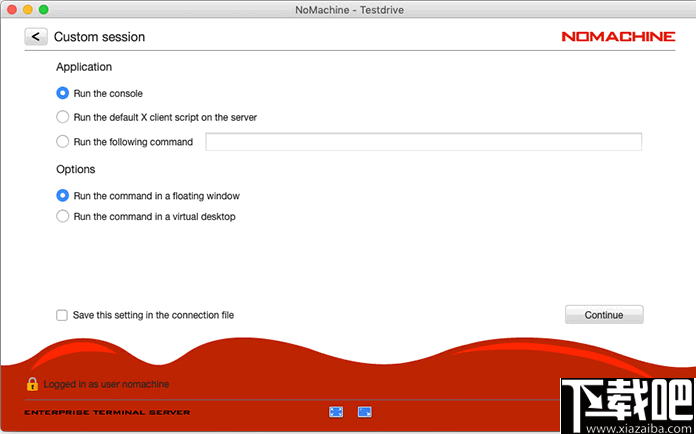Close the window with the red button
The width and height of the screenshot is (696, 434).
tap(12, 9)
